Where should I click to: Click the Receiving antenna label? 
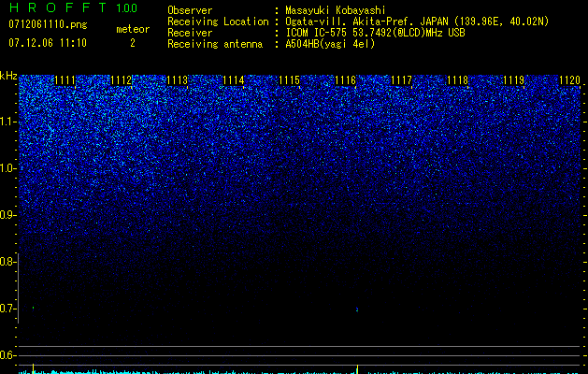click(x=215, y=44)
